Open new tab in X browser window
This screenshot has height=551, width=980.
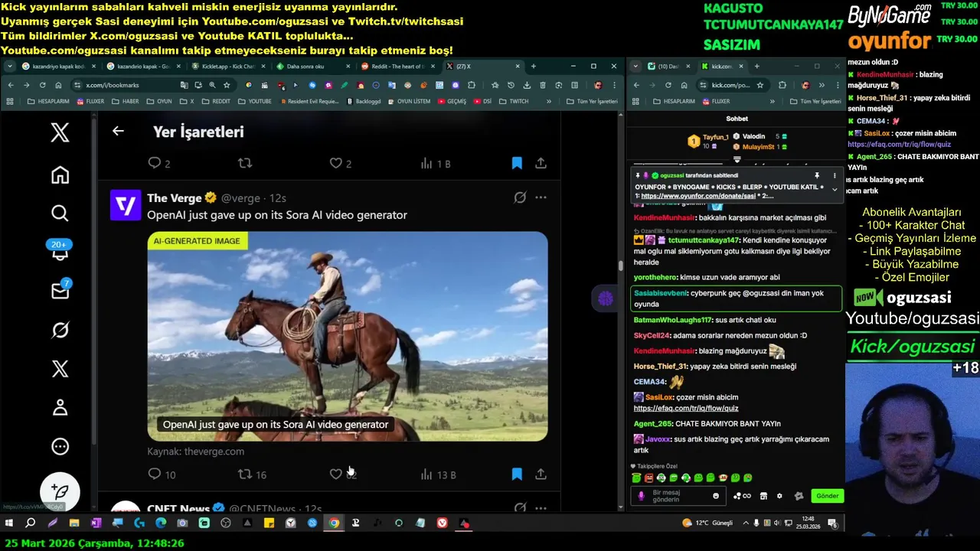(x=533, y=67)
